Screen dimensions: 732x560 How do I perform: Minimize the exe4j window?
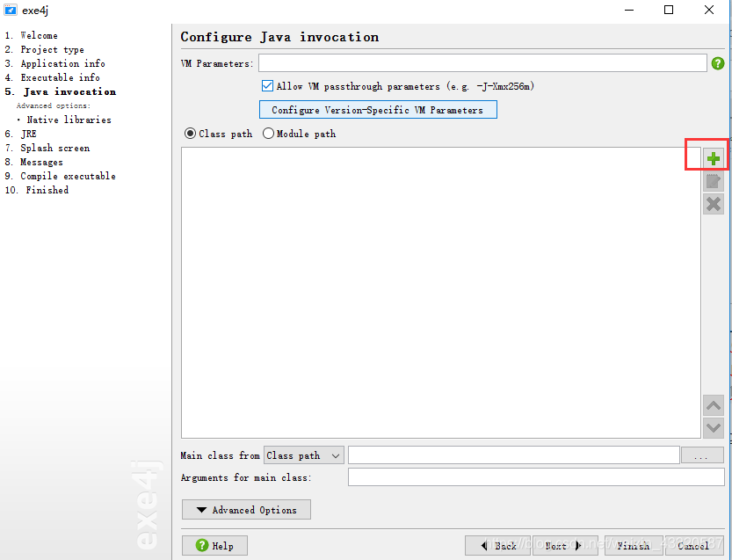point(629,10)
